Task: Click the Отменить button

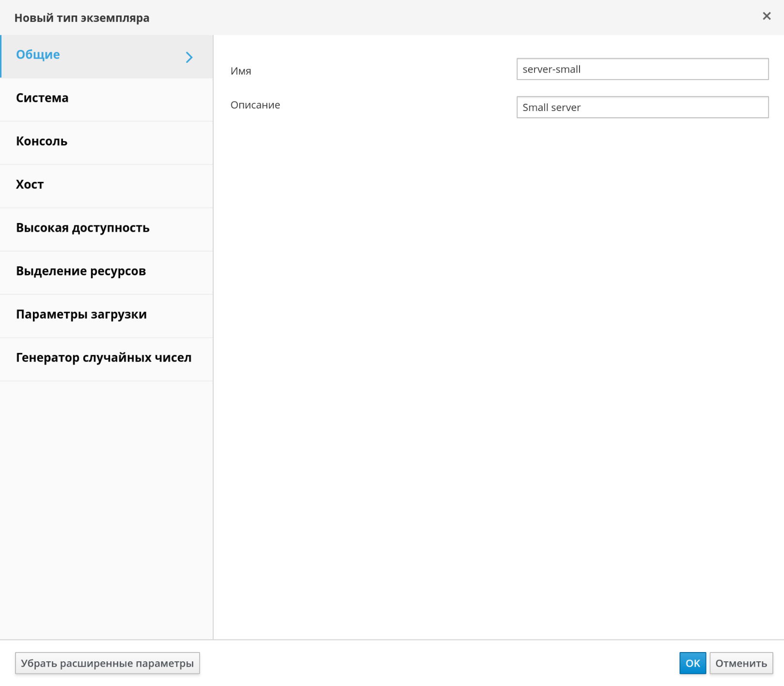Action: click(740, 663)
